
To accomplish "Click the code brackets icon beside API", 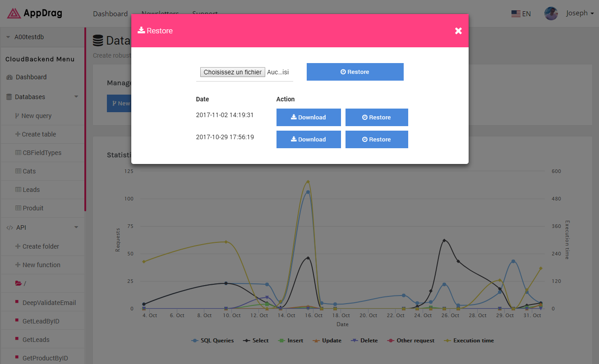I will [9, 227].
